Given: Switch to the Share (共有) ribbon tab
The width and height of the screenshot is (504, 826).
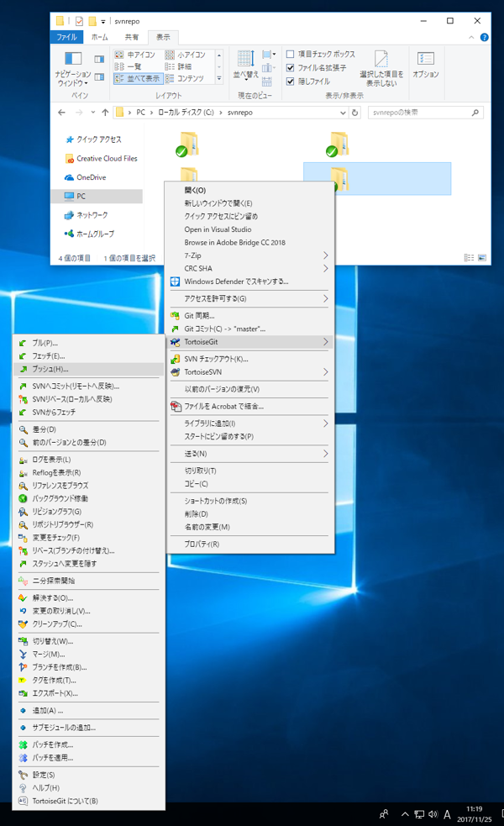Looking at the screenshot, I should pyautogui.click(x=132, y=38).
